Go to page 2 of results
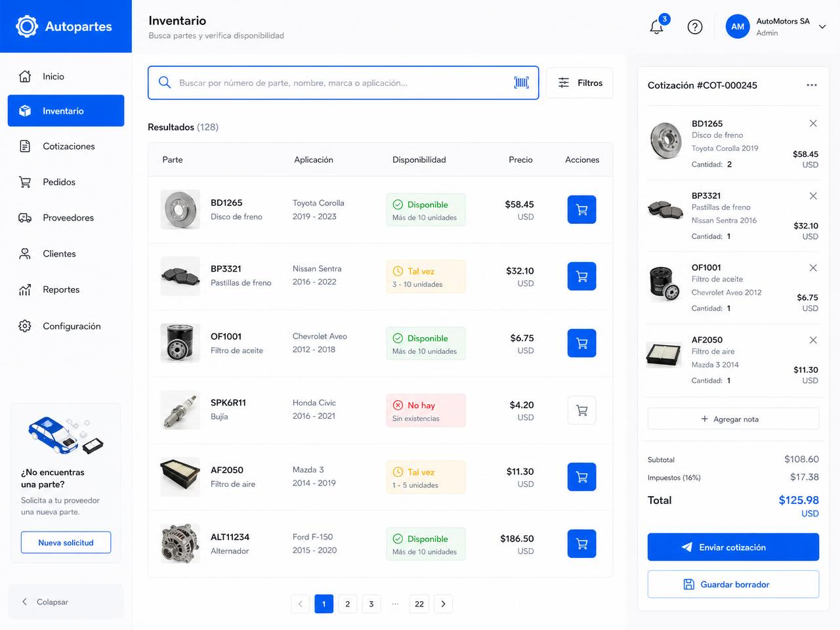840x630 pixels. coord(348,604)
